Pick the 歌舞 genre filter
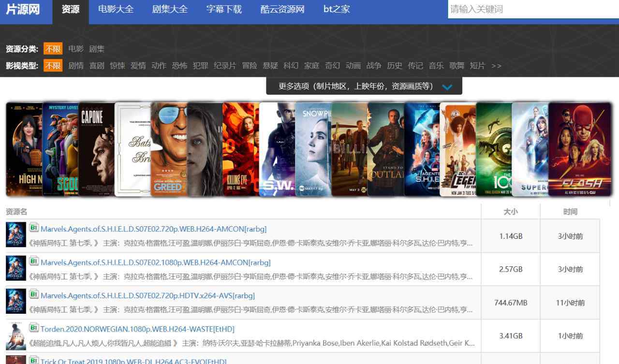This screenshot has height=364, width=619. click(x=457, y=65)
